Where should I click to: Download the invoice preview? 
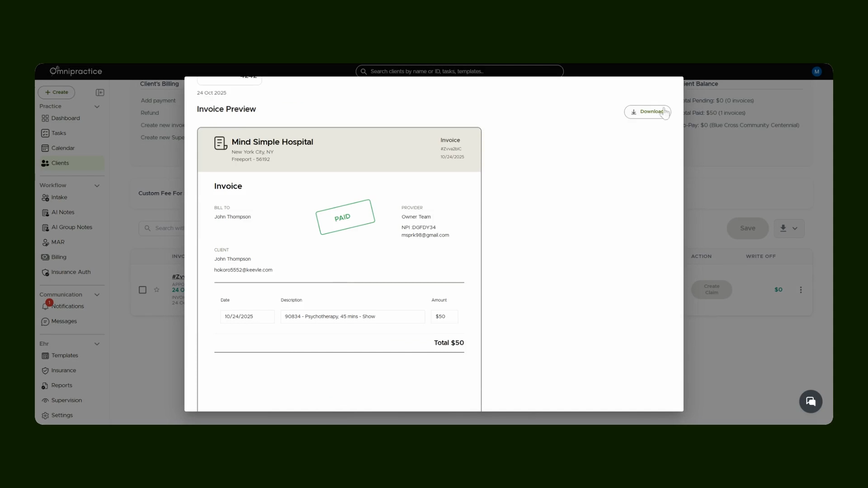pos(647,112)
